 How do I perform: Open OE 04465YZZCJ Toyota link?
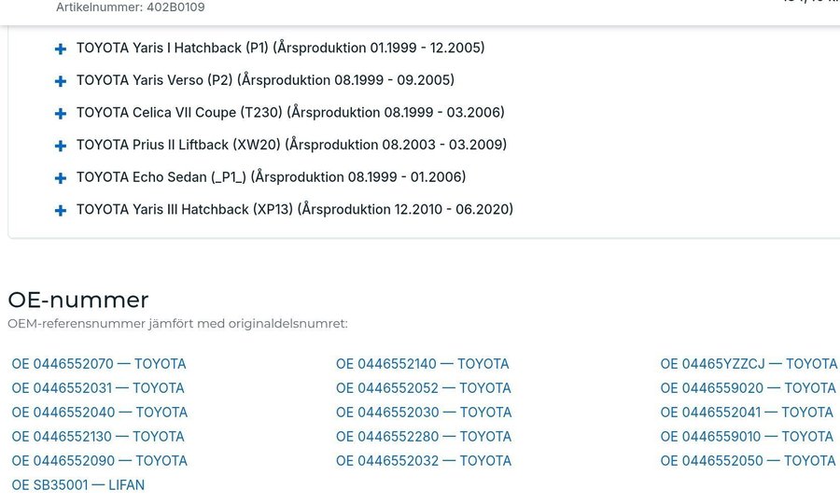click(749, 364)
